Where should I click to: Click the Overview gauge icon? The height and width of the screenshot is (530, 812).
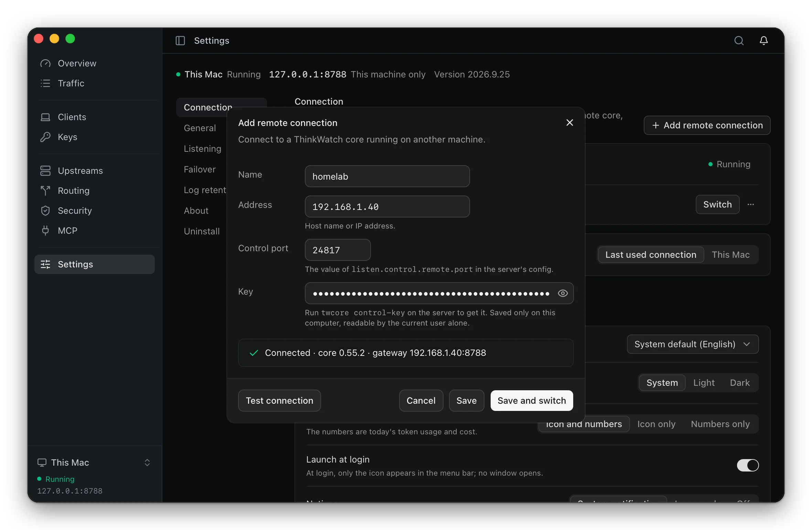coord(45,63)
